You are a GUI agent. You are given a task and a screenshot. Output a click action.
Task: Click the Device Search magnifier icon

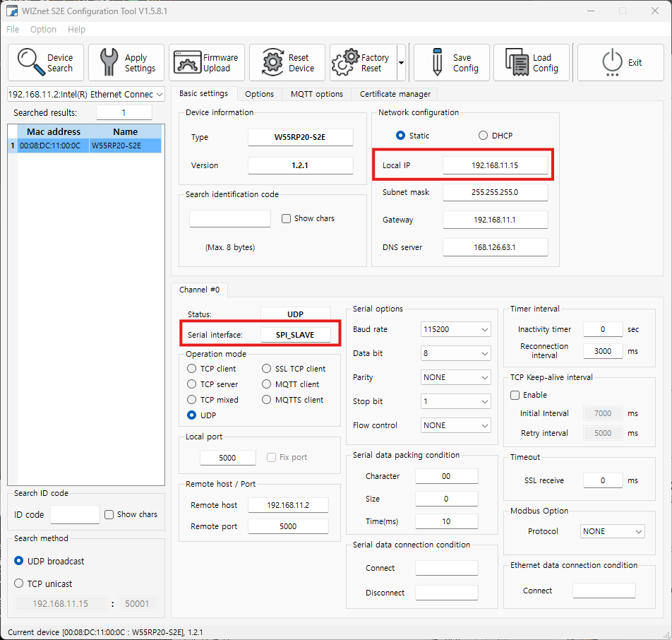pos(31,62)
